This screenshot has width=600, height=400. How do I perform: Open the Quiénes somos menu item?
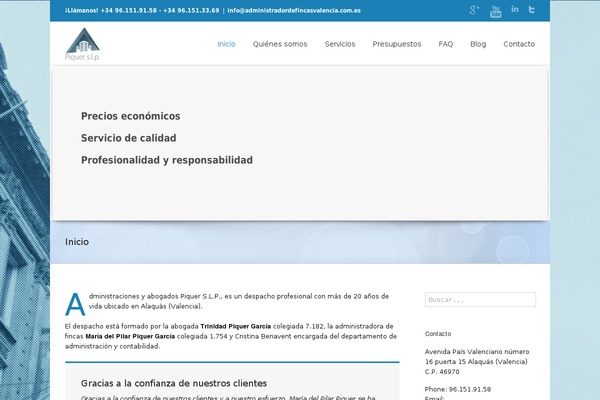tap(280, 44)
